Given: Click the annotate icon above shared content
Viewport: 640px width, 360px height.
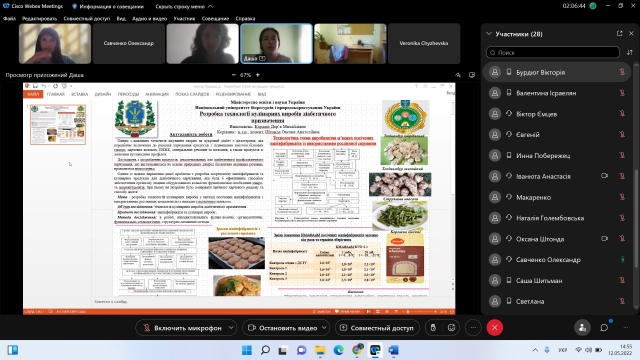Looking at the screenshot, I should point(458,75).
